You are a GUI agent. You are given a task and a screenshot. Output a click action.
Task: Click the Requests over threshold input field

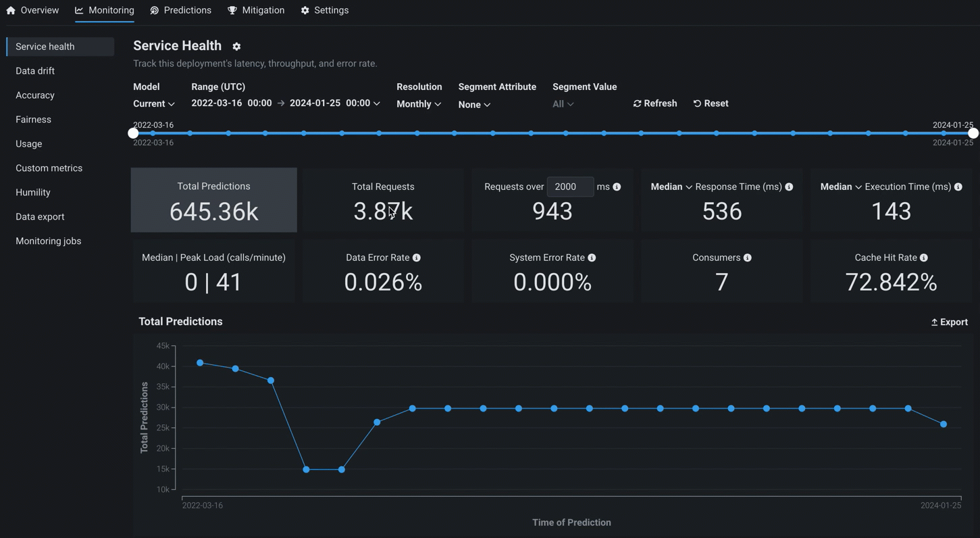570,187
